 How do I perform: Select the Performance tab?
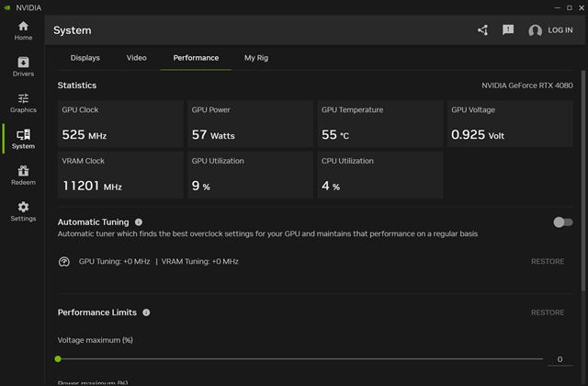196,58
